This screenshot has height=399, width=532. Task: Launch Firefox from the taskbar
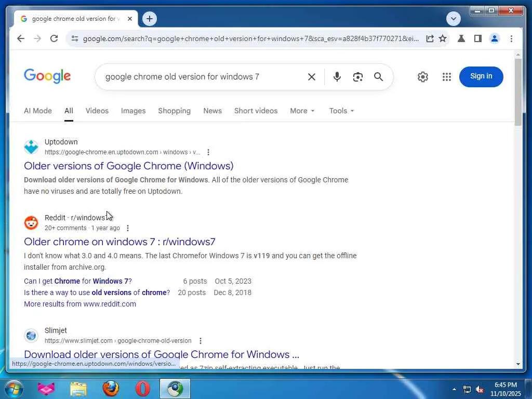point(111,389)
